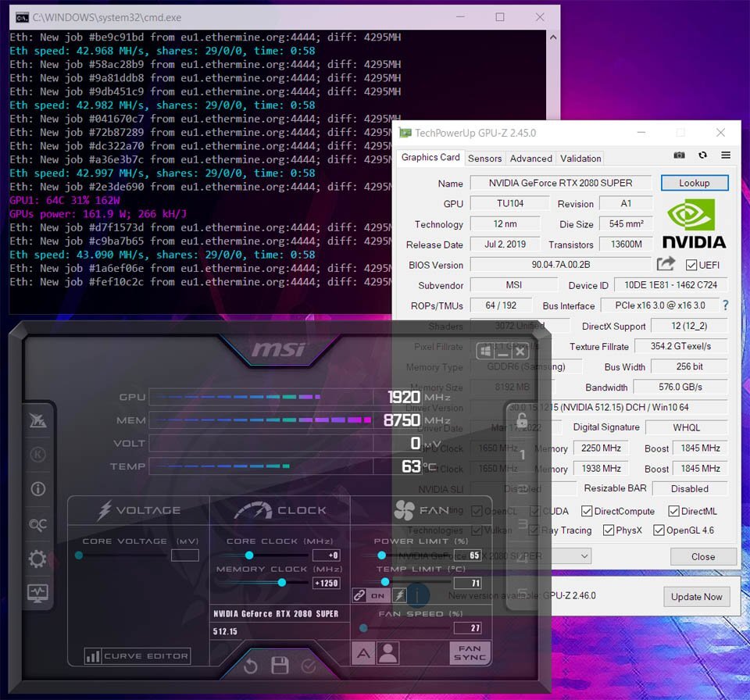This screenshot has height=700, width=750.
Task: Open Afterburner hardware monitor icon
Action: [x=37, y=593]
